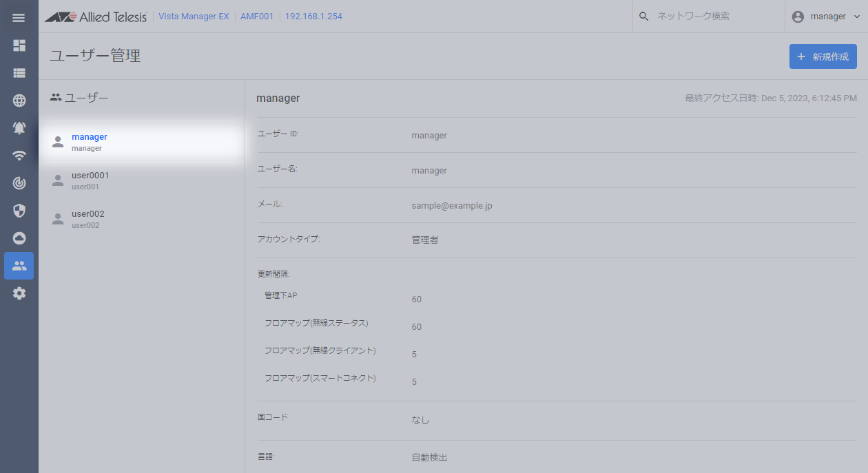Open the security shield icon in sidebar
868x473 pixels.
(x=19, y=211)
